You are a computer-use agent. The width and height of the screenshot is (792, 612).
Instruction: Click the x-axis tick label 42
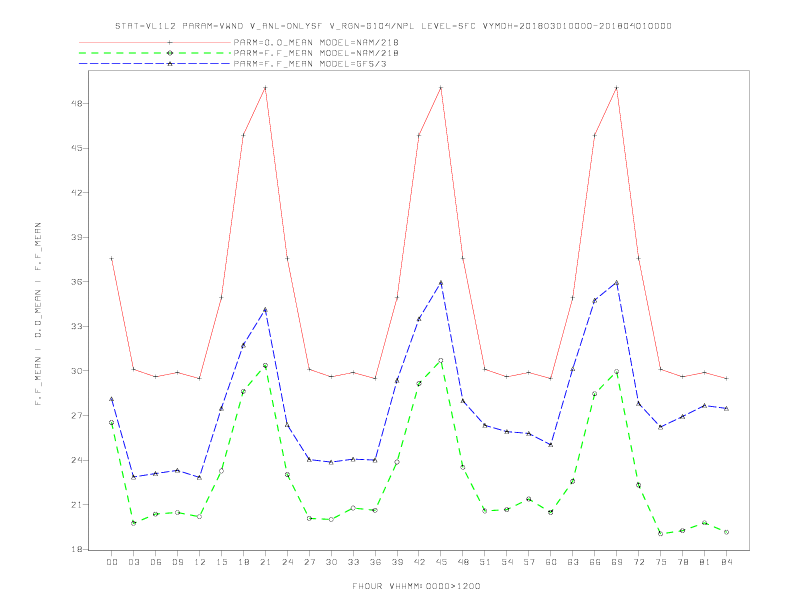coord(419,562)
